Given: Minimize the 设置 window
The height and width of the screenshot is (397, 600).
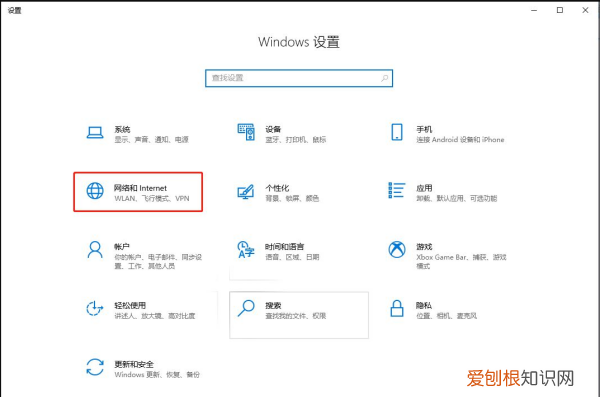Looking at the screenshot, I should [534, 10].
